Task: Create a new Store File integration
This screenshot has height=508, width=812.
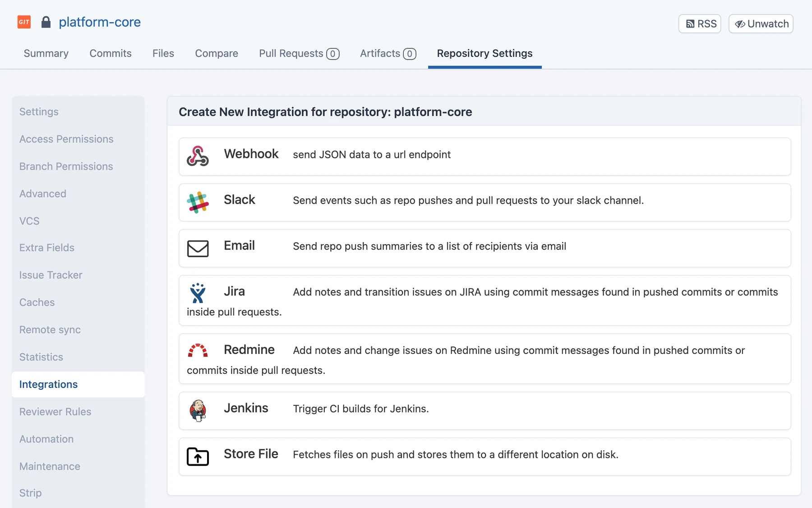Action: tap(484, 457)
